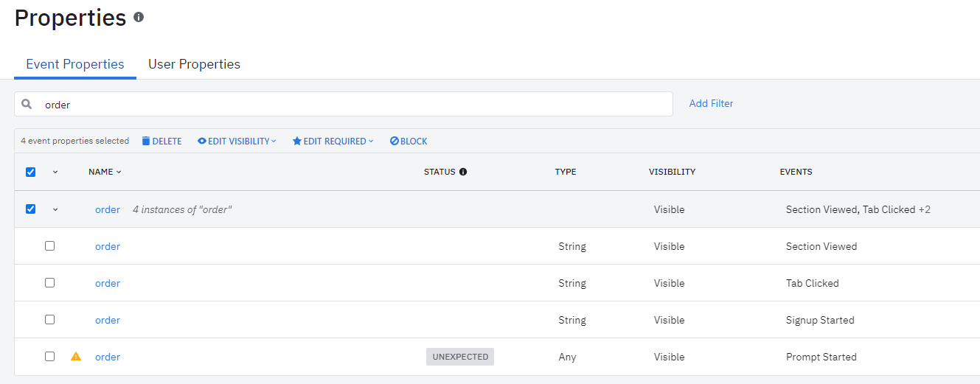The height and width of the screenshot is (384, 980).
Task: Collapse the order group row chevron
Action: 55,209
